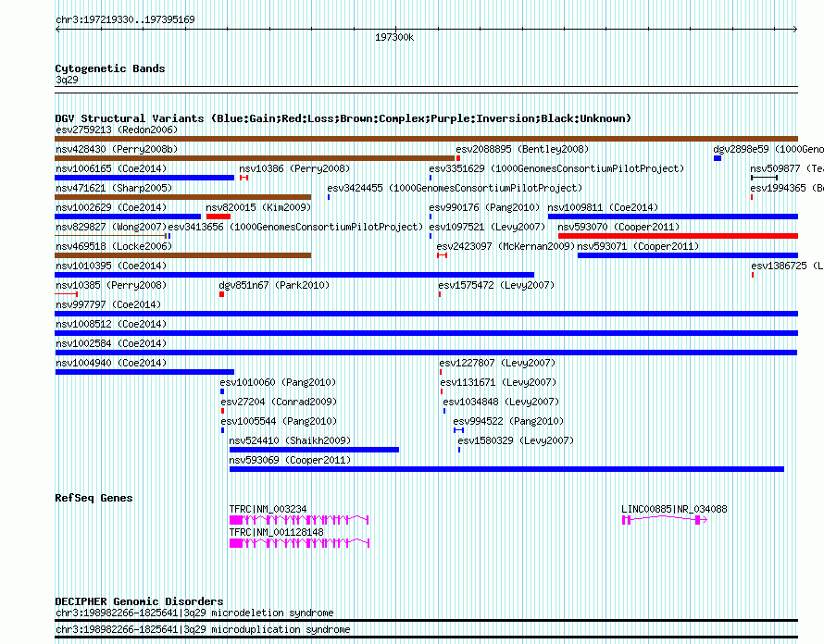
Task: Click nsv1010395 (Coe2014) label
Action: 111,266
